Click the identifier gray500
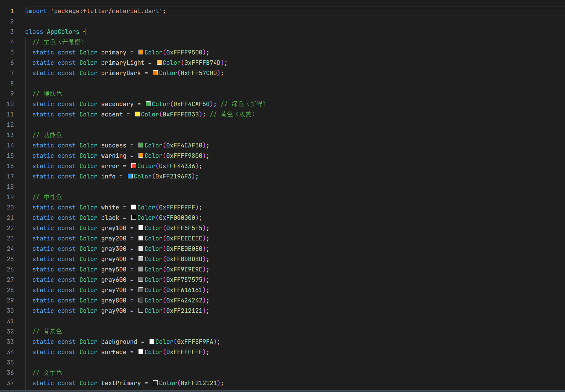The height and width of the screenshot is (392, 565). click(x=114, y=269)
